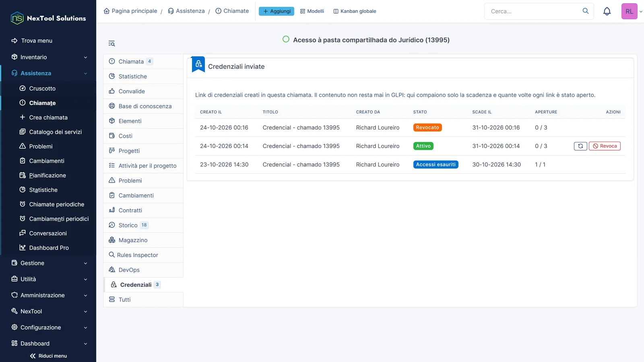Click the Riduci menu collapse arrows
Image resolution: width=644 pixels, height=362 pixels.
[x=33, y=356]
